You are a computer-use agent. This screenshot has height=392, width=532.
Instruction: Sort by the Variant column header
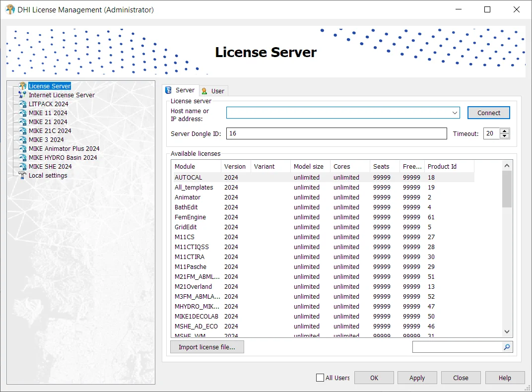[x=270, y=167]
